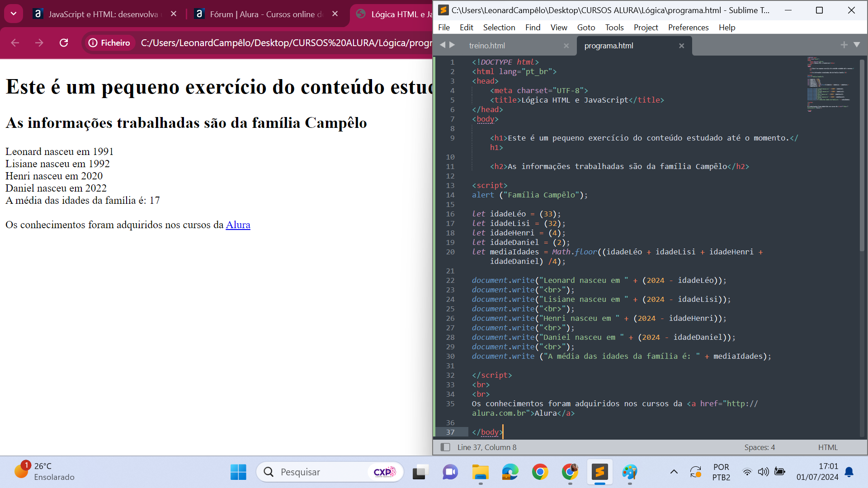The image size is (868, 488).
Task: Go forward in the browser
Action: point(39,42)
